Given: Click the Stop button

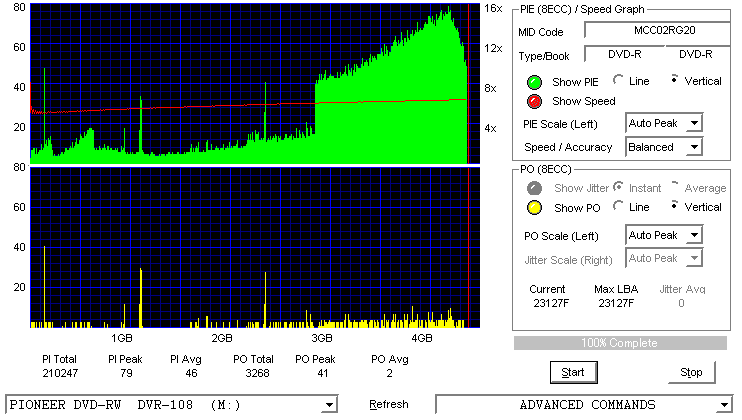Looking at the screenshot, I should point(691,373).
